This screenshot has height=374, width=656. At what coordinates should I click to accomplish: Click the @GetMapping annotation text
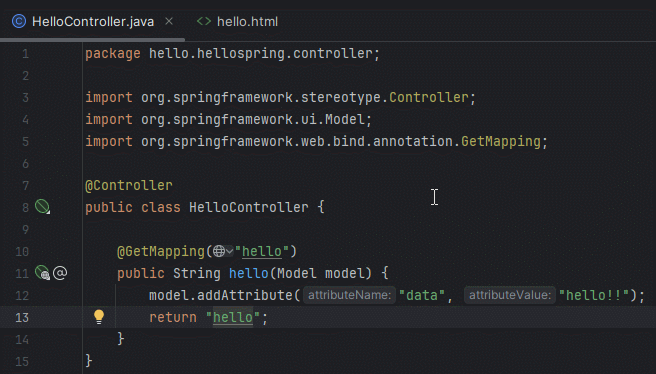pyautogui.click(x=161, y=251)
